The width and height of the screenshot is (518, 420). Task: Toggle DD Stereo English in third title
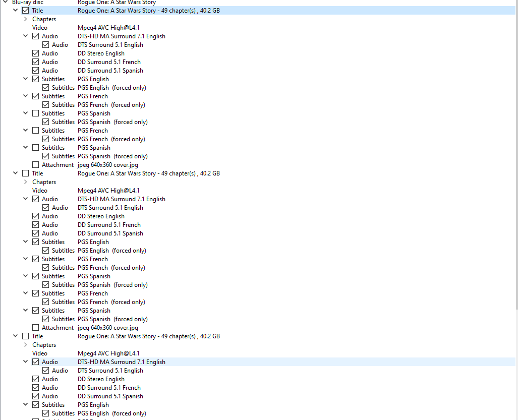click(x=36, y=379)
